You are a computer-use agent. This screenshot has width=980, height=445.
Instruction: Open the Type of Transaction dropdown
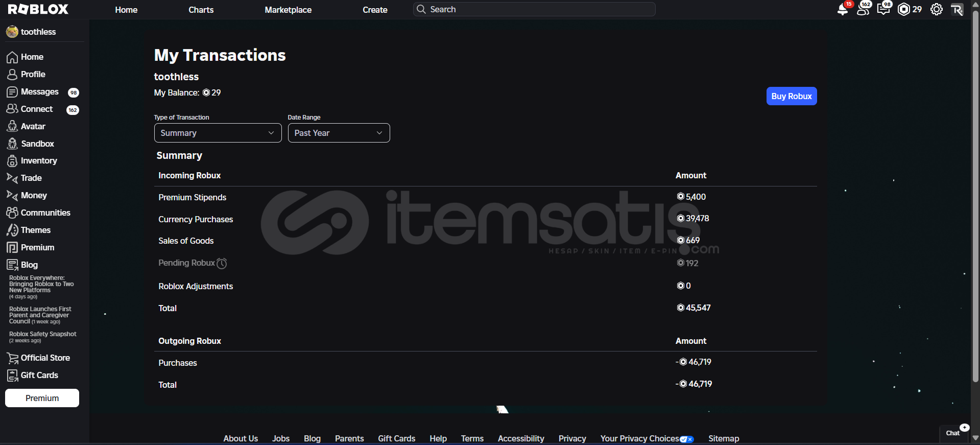click(x=218, y=133)
